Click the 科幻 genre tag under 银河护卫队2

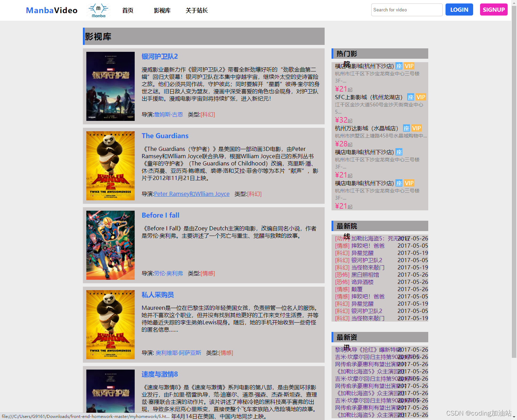208,114
